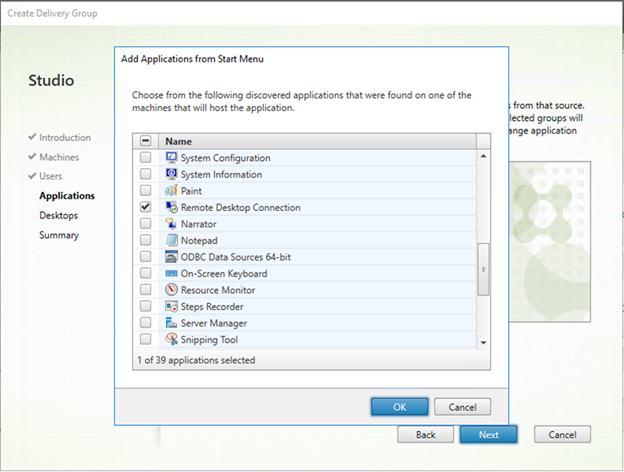Select the ODBC Data Sources 64-bit checkbox
The width and height of the screenshot is (624, 472).
pyautogui.click(x=146, y=257)
